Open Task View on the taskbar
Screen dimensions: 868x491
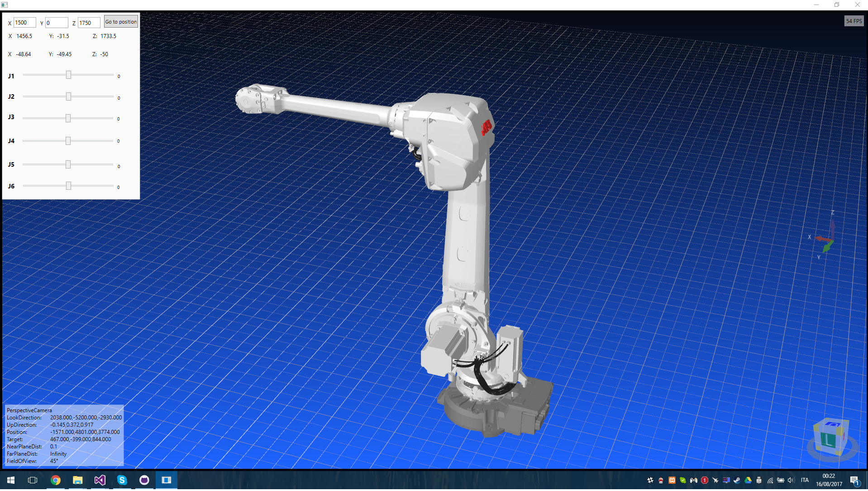[33, 480]
